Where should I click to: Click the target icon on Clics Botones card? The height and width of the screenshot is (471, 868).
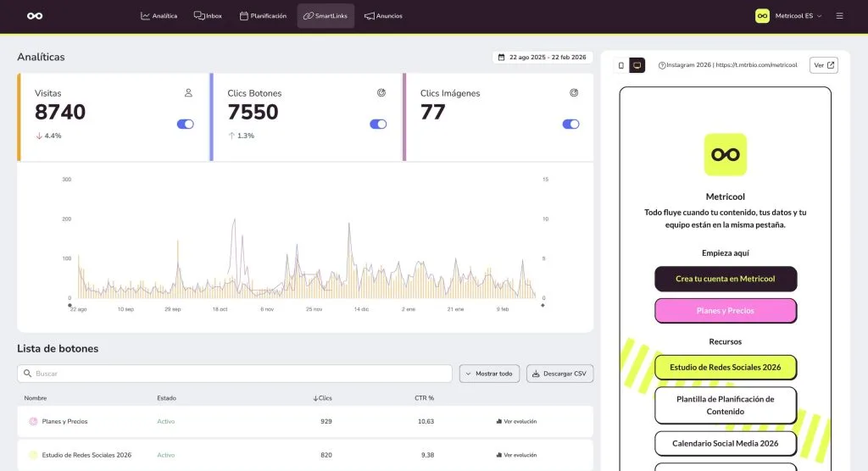point(381,93)
